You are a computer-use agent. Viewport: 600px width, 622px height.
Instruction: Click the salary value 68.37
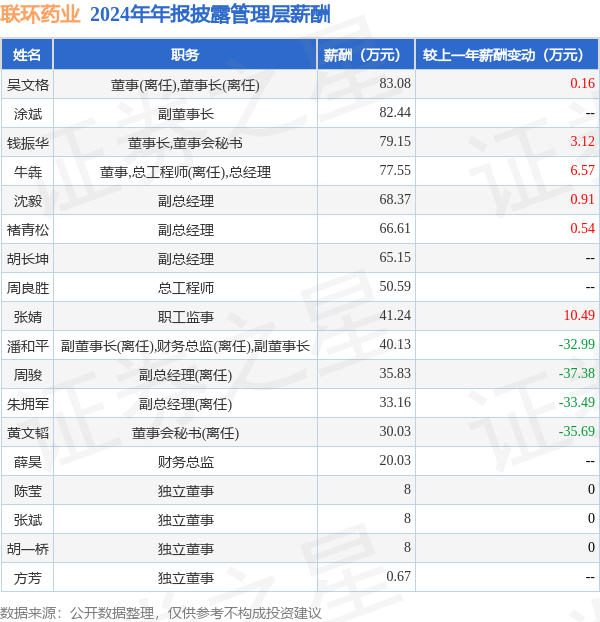(x=395, y=199)
